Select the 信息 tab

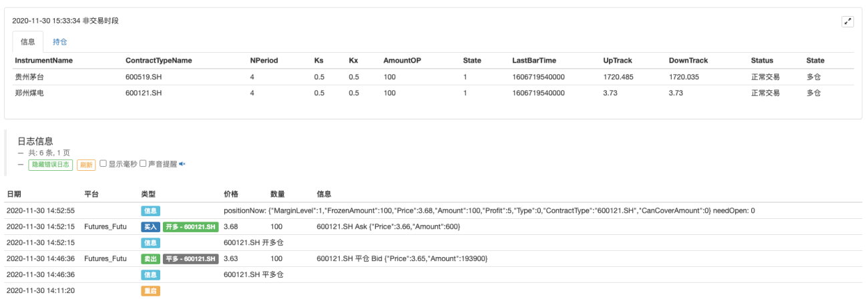(x=28, y=41)
